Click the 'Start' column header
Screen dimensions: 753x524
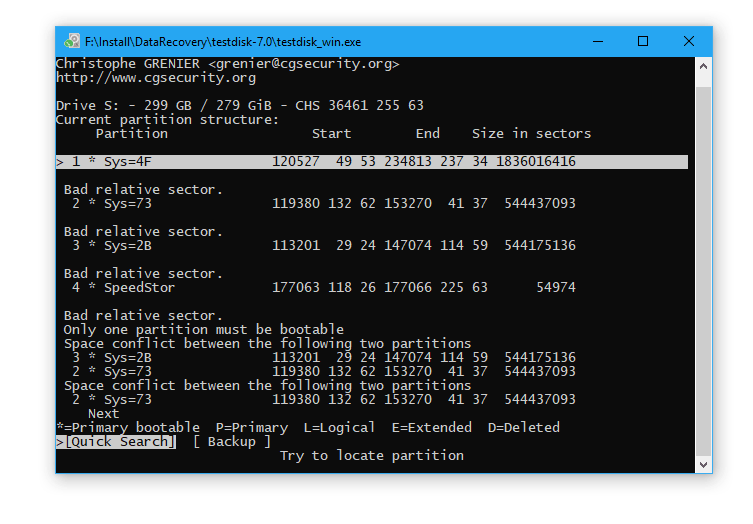[x=331, y=134]
